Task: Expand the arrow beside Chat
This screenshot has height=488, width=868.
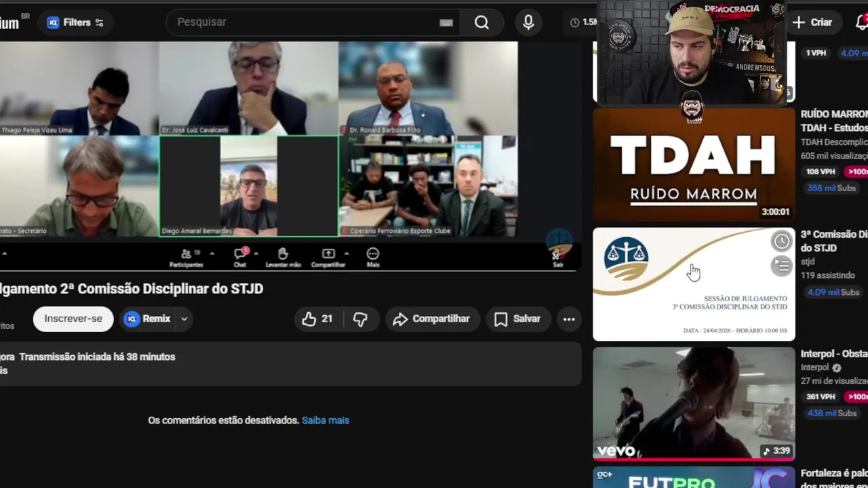Action: point(256,253)
